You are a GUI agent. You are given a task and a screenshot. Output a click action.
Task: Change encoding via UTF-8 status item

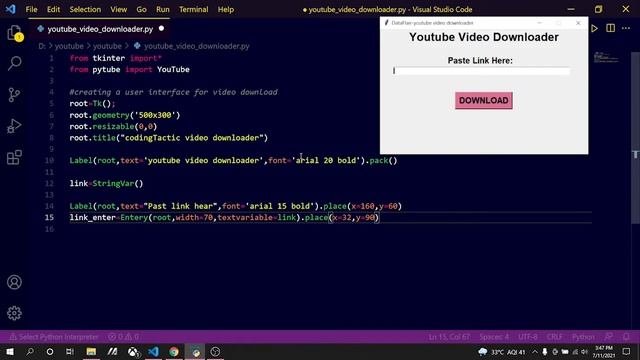coord(528,337)
